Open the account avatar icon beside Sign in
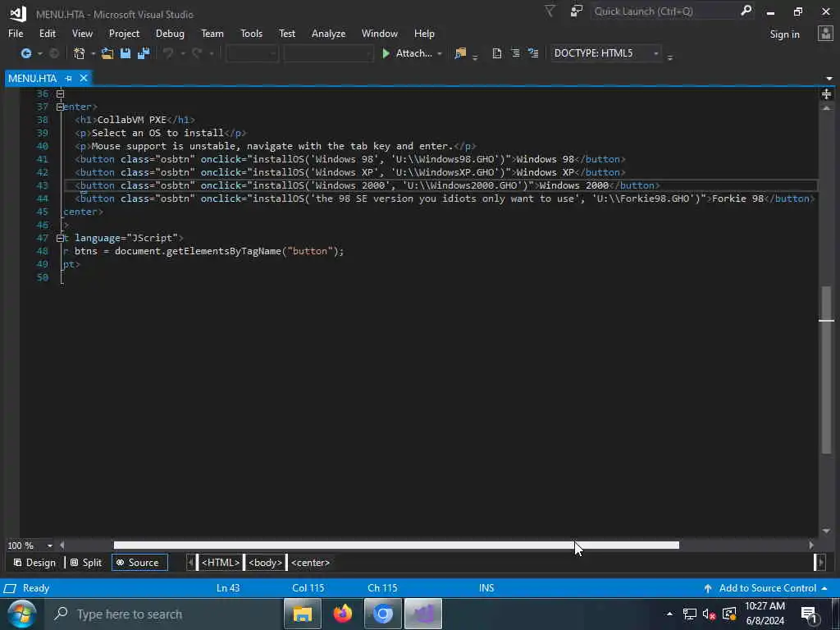840x630 pixels. tap(825, 34)
